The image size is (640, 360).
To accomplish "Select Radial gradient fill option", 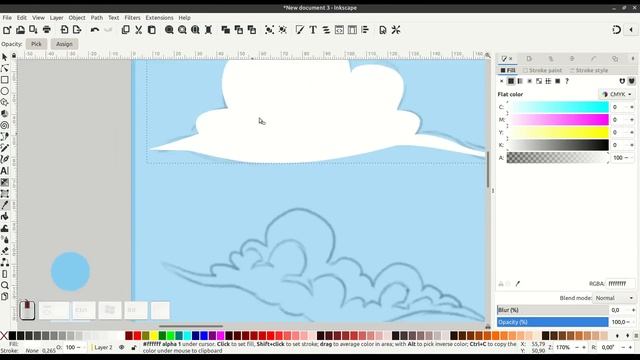I will coord(529,81).
